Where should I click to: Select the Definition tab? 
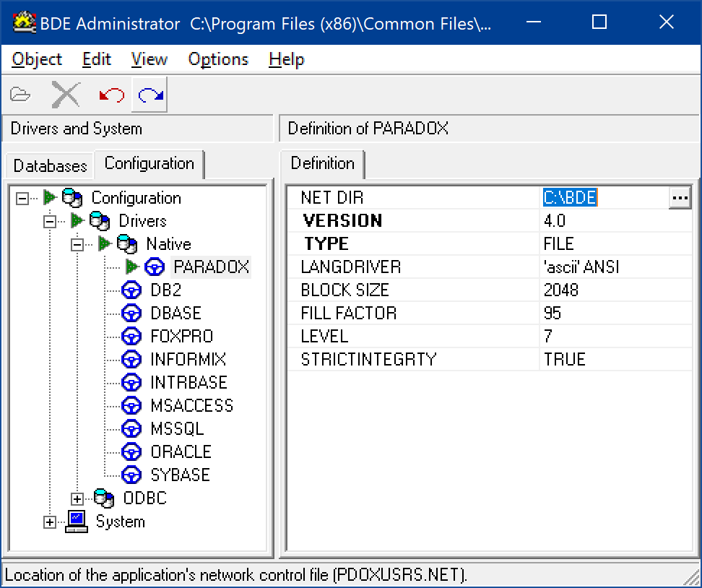322,164
